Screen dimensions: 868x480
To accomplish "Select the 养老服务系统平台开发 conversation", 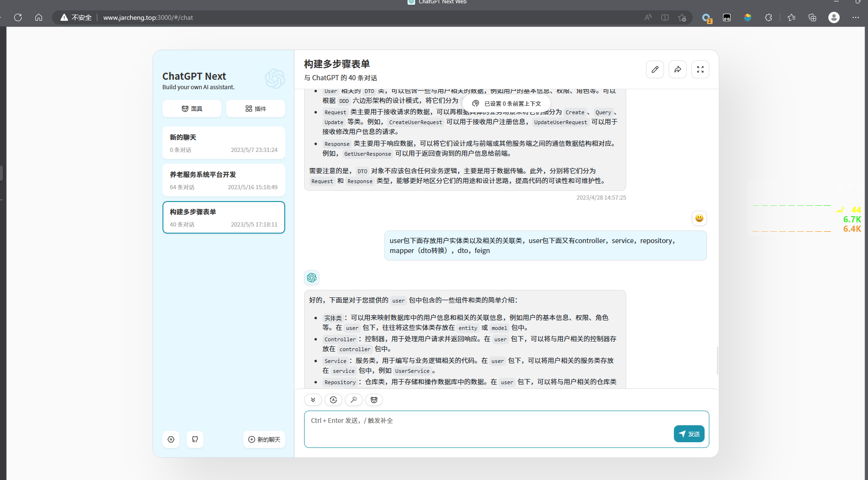I will pos(224,180).
